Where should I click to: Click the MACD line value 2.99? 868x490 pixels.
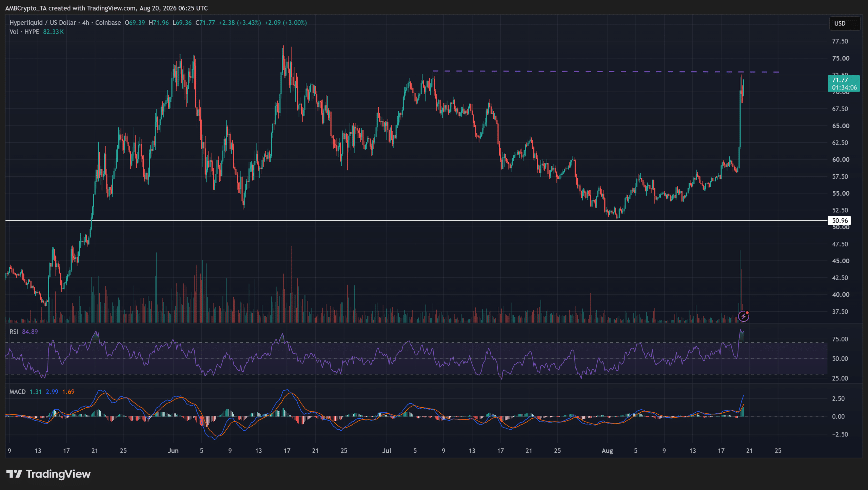pyautogui.click(x=52, y=392)
